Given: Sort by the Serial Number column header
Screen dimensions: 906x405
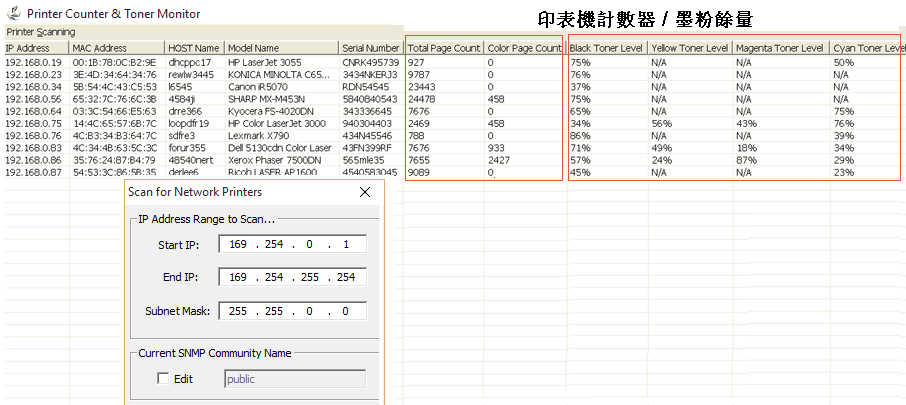Looking at the screenshot, I should [370, 49].
